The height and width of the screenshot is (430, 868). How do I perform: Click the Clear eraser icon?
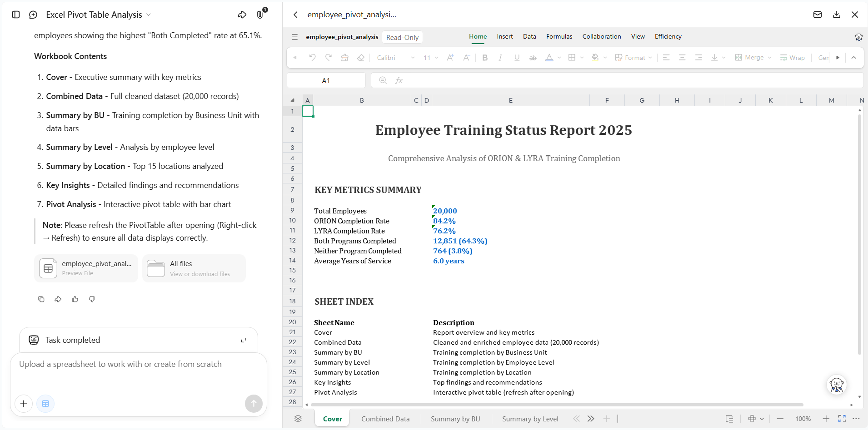(x=361, y=58)
